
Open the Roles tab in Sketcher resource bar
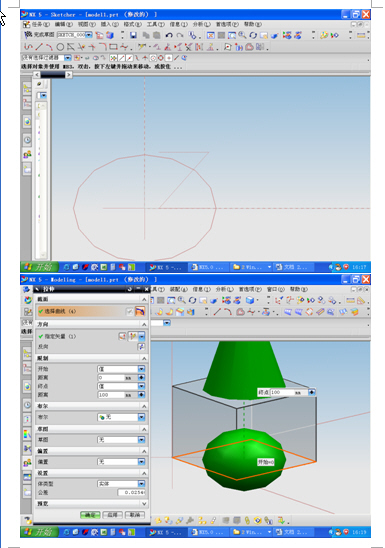27,154
